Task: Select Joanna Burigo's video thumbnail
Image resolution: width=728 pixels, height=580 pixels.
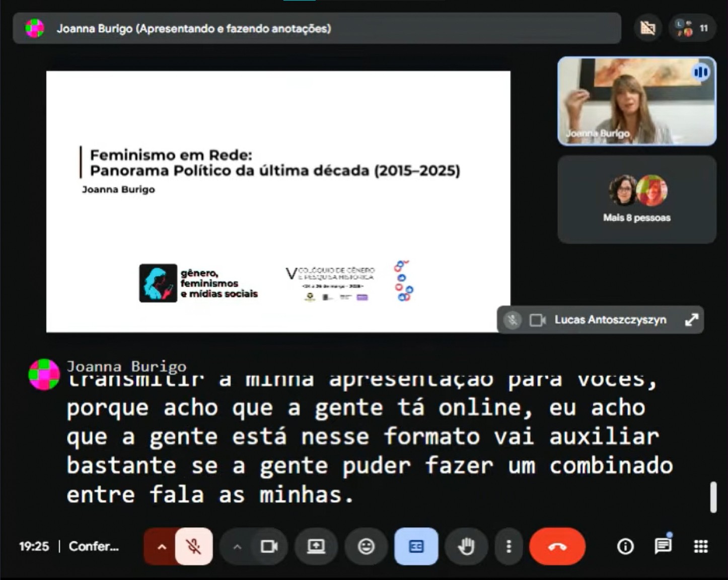Action: point(636,101)
